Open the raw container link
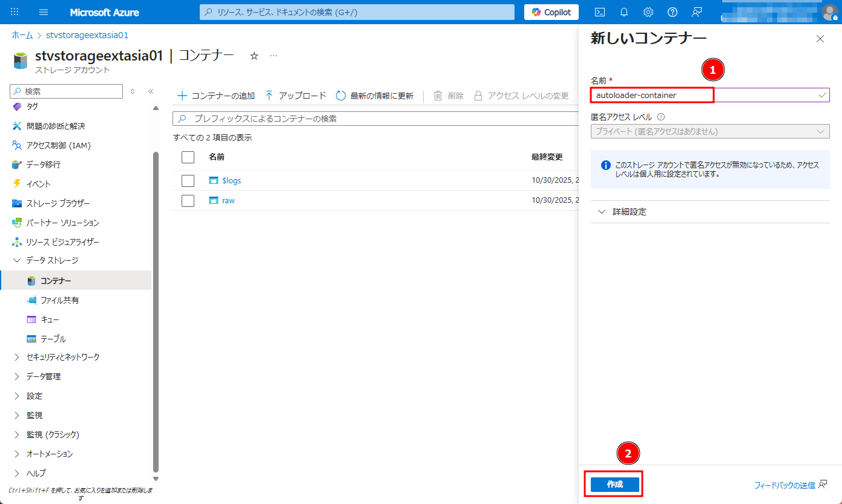 coord(228,200)
